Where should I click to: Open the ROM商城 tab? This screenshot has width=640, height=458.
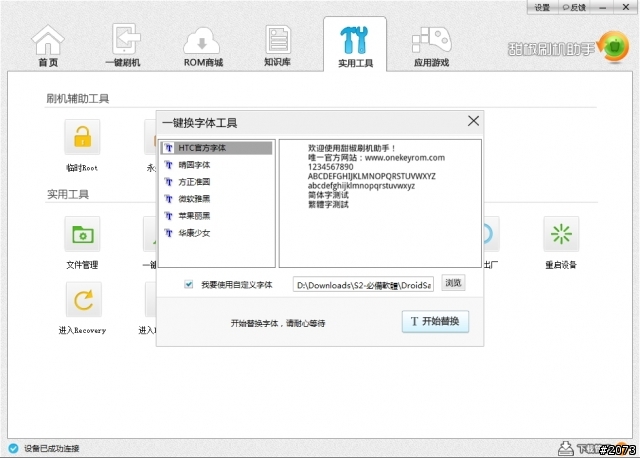coord(203,46)
